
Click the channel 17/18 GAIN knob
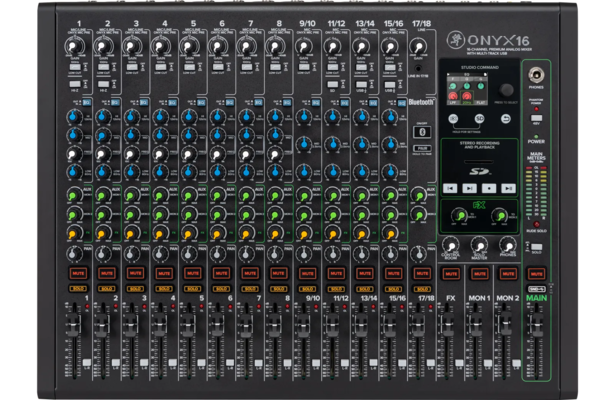point(418,46)
